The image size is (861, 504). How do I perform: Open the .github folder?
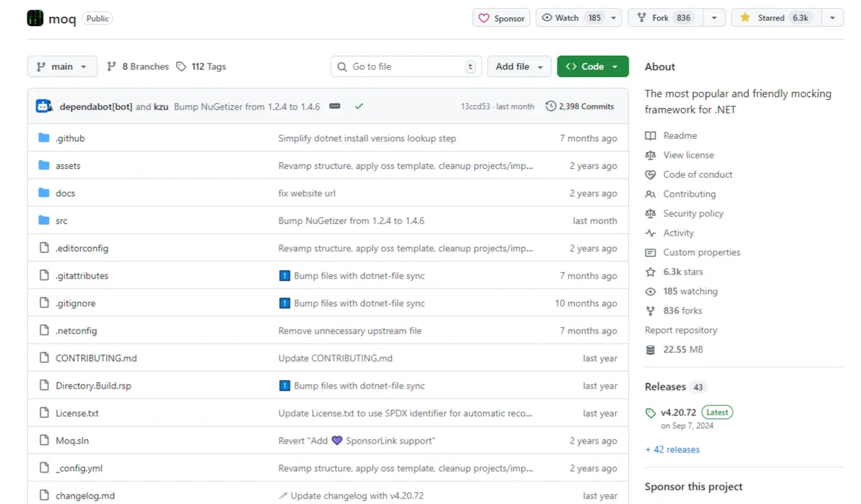coord(70,138)
